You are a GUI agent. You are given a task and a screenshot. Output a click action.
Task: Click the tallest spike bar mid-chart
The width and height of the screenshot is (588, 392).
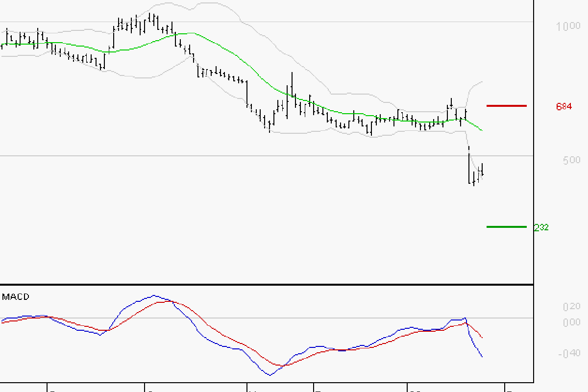coord(292,86)
